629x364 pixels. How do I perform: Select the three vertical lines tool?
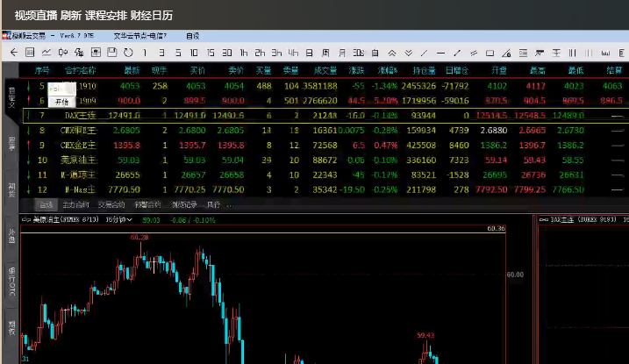coord(573,53)
